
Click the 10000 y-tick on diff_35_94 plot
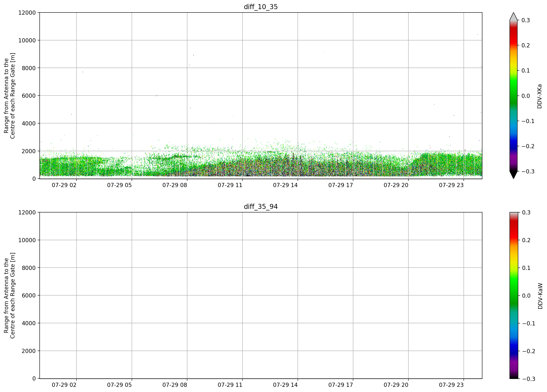pyautogui.click(x=27, y=240)
